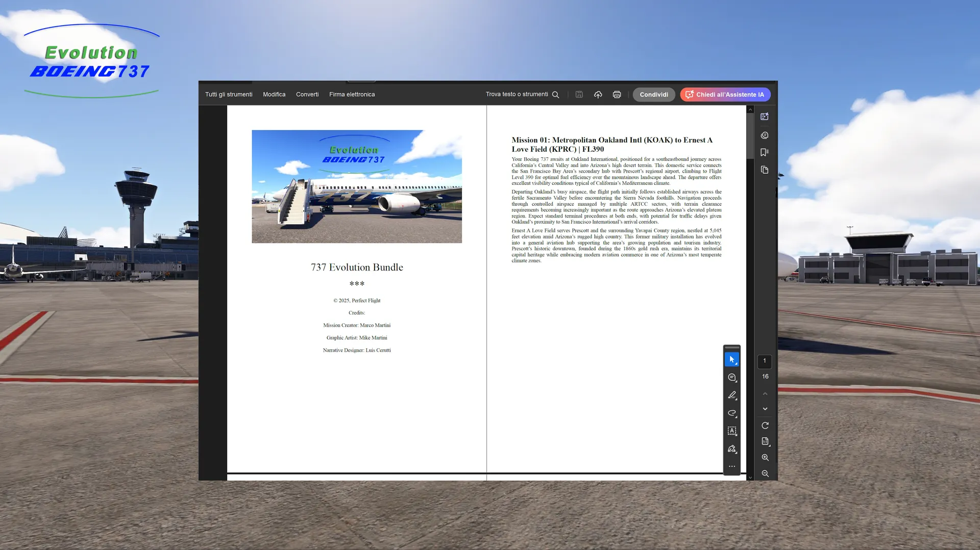The height and width of the screenshot is (550, 980).
Task: Click the scrollbar down arrow
Action: tap(750, 477)
